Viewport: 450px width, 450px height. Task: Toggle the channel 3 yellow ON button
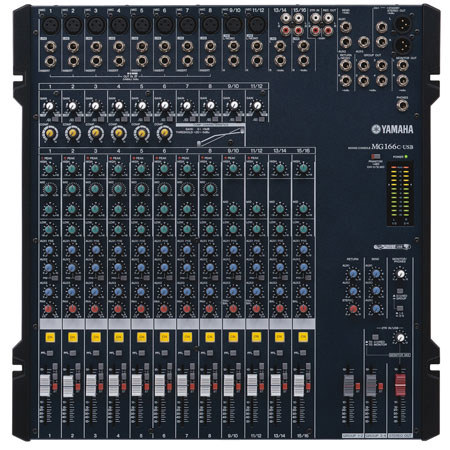(x=96, y=337)
